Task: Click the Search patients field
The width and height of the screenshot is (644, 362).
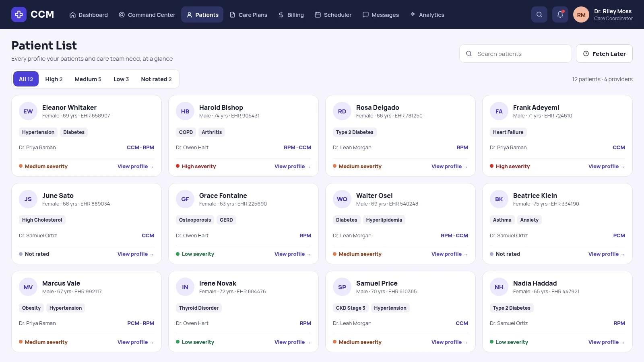Action: click(x=516, y=53)
